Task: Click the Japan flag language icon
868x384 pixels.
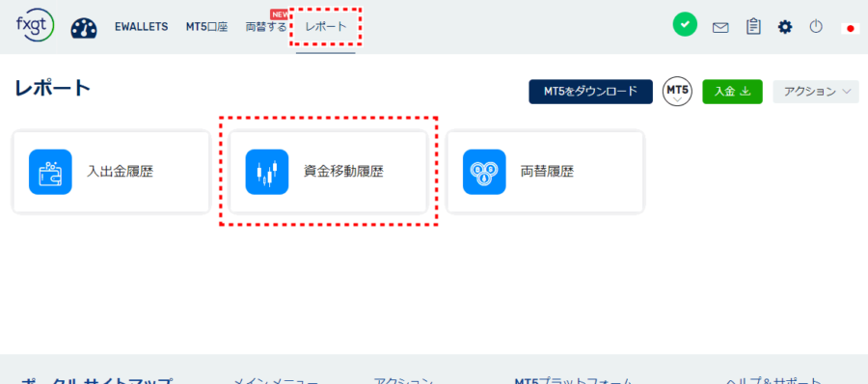Action: 851,28
